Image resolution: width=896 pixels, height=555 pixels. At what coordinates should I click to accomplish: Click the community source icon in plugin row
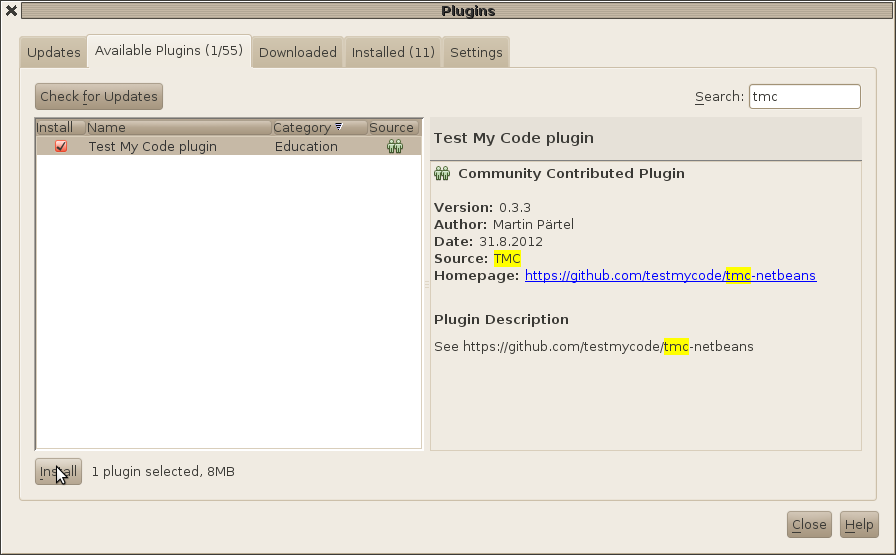[x=395, y=146]
